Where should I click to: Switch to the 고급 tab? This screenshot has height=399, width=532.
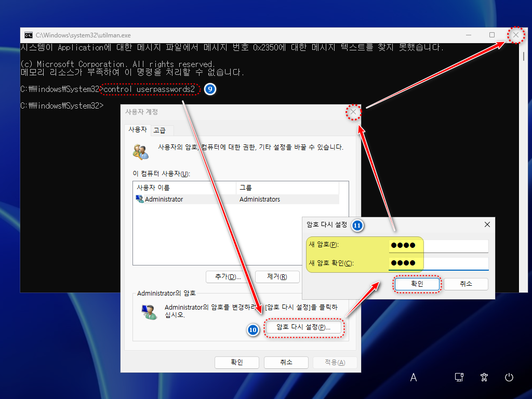click(159, 130)
